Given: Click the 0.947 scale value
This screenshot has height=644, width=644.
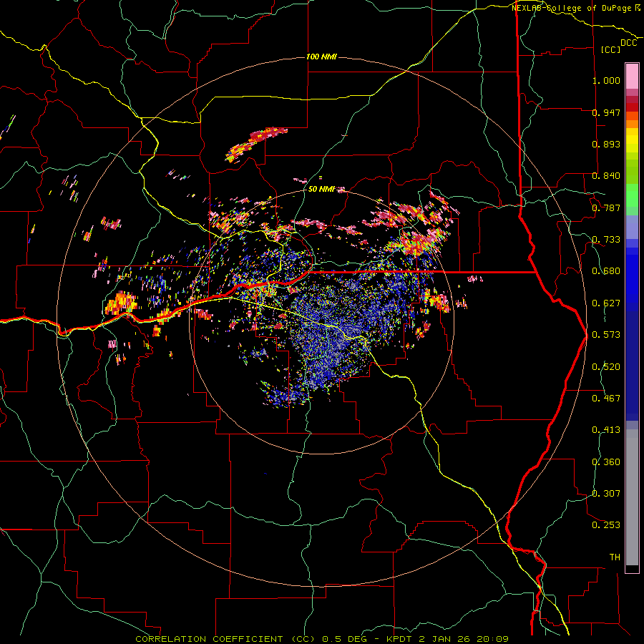Looking at the screenshot, I should point(606,112).
